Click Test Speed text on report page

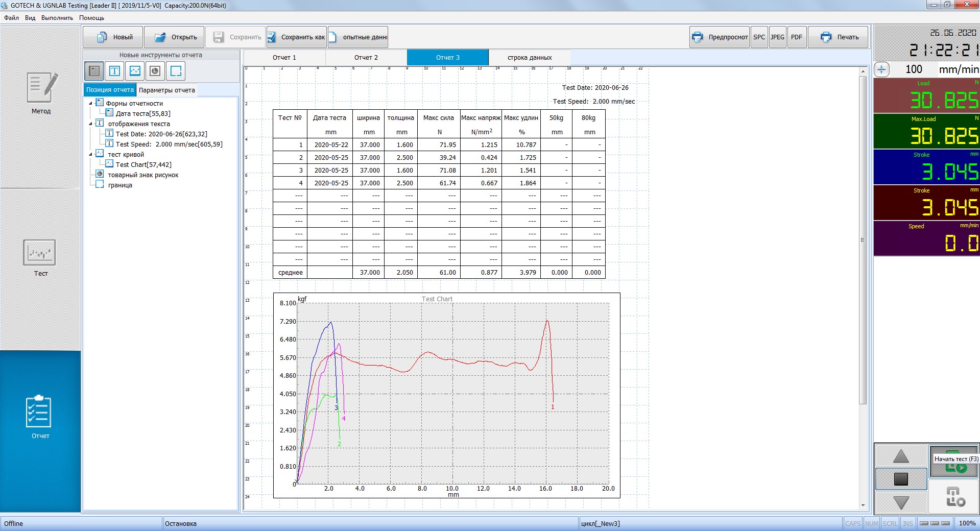point(594,102)
